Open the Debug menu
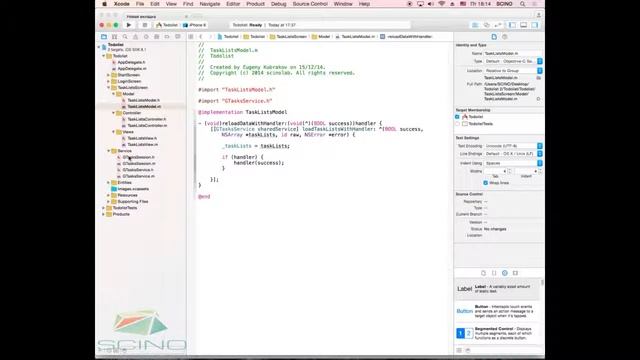 278,4
